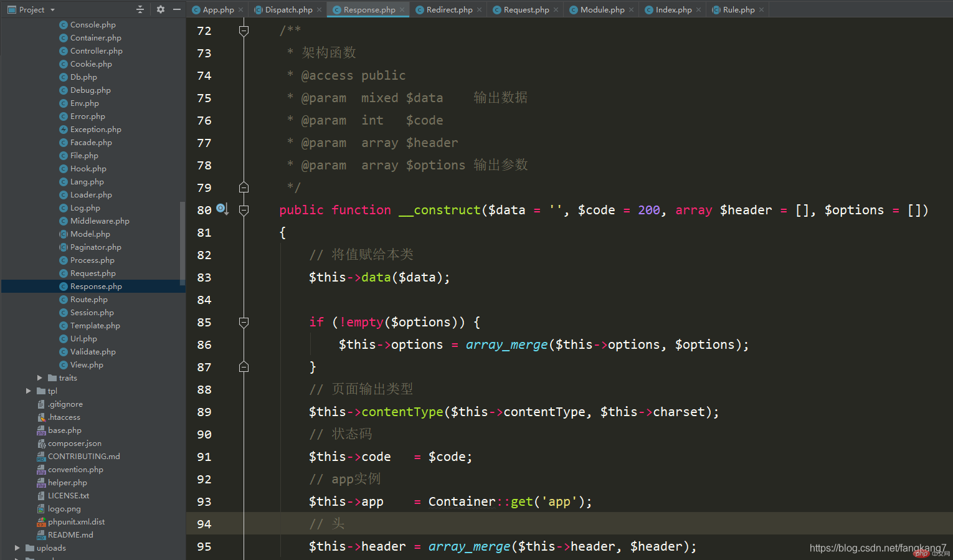Click the CONTRIBUTING.md file icon

tap(41, 457)
